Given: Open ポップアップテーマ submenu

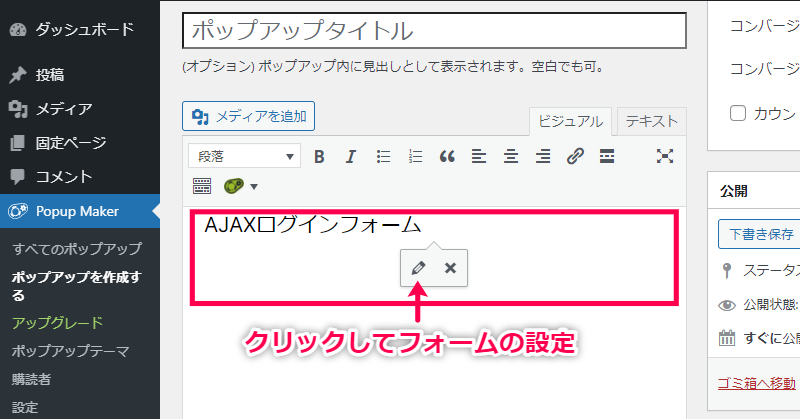Looking at the screenshot, I should (x=70, y=351).
